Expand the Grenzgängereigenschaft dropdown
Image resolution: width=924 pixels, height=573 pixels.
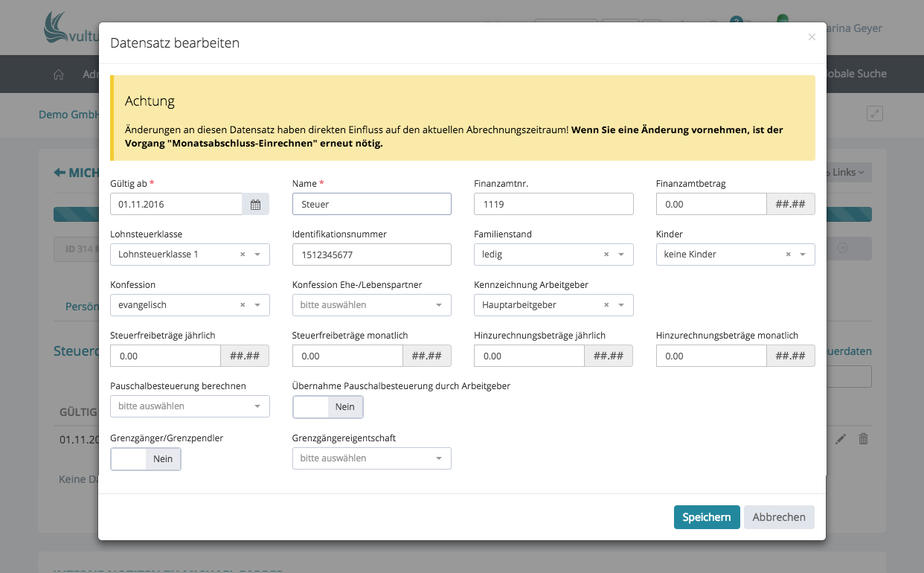pyautogui.click(x=371, y=458)
